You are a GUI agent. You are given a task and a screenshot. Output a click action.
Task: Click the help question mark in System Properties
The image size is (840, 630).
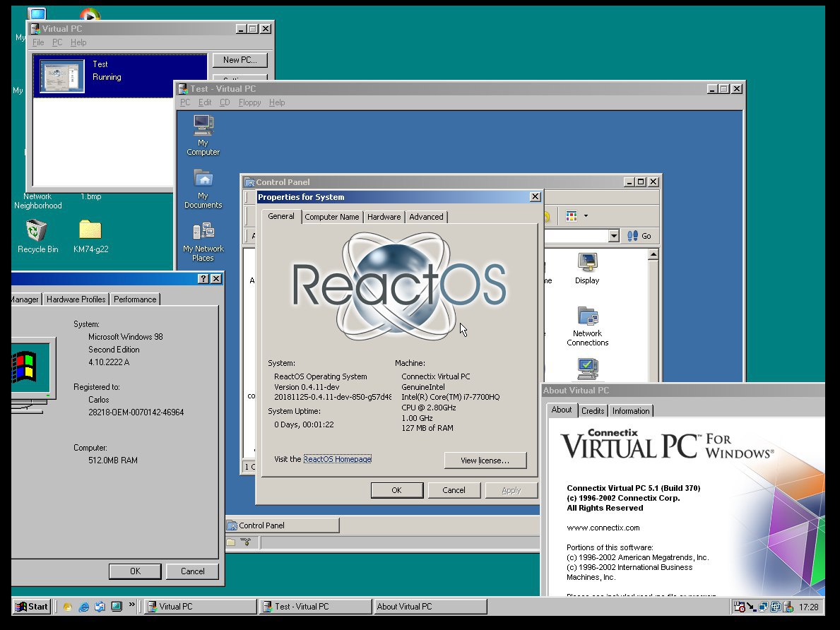(203, 278)
